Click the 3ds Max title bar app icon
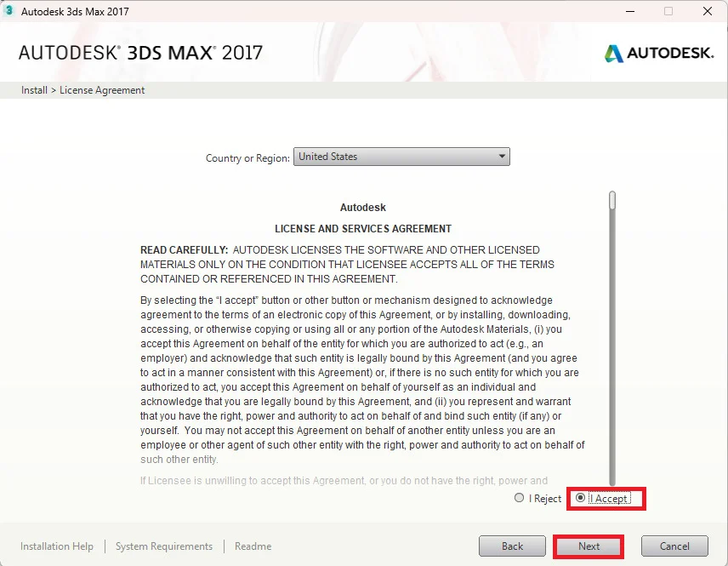 [9, 11]
